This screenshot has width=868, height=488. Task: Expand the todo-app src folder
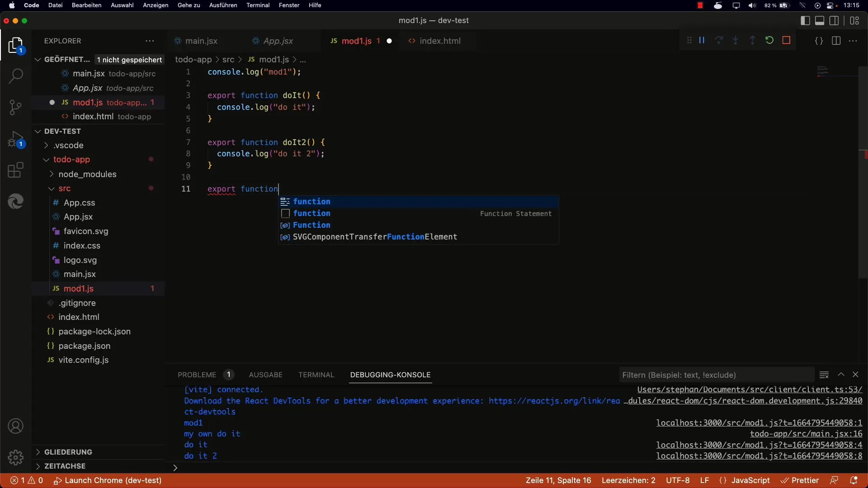coord(64,188)
